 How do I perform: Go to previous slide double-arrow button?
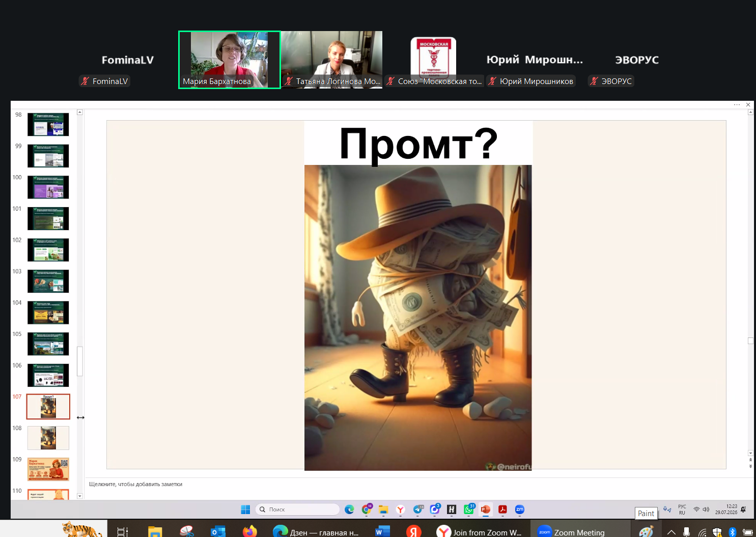(x=750, y=460)
